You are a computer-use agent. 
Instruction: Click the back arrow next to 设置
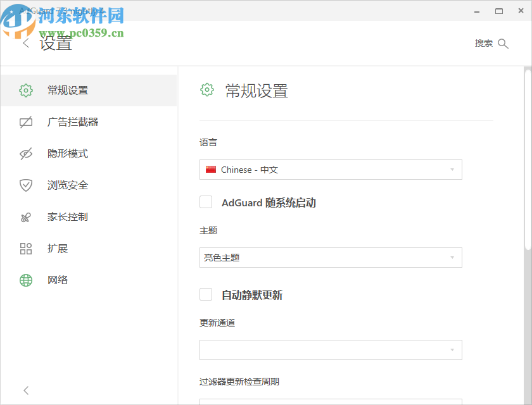[25, 43]
